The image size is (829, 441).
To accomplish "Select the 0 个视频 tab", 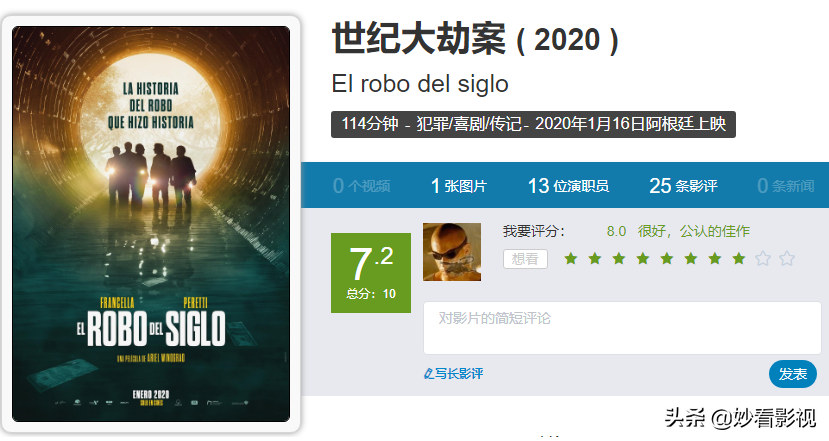I will 362,186.
